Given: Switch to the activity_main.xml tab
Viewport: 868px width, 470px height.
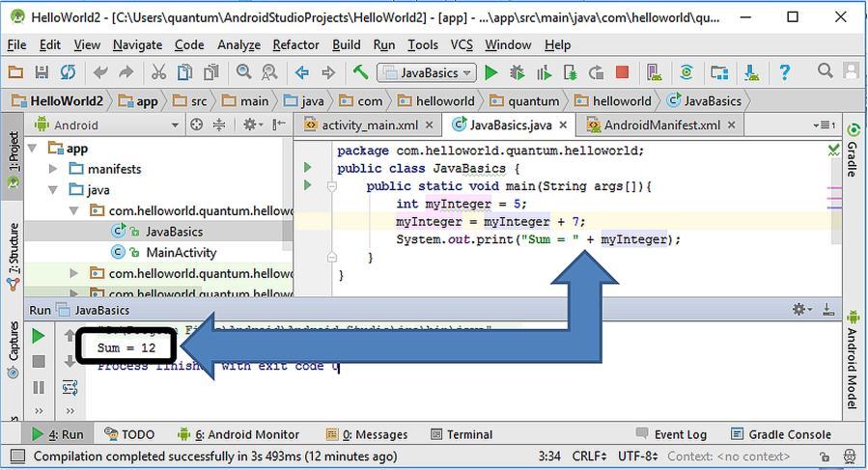Looking at the screenshot, I should point(369,125).
